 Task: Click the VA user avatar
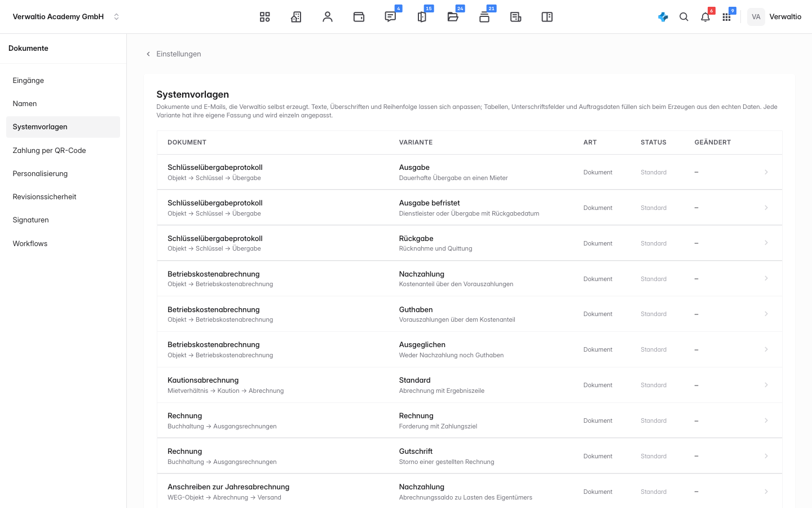[x=756, y=17]
